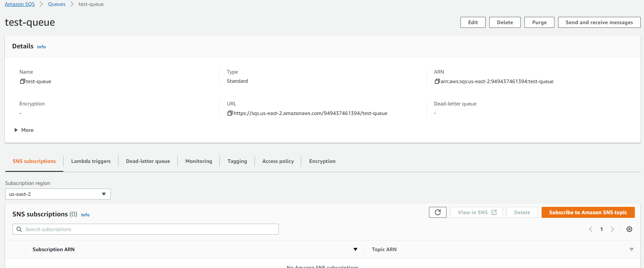The image size is (644, 268).
Task: View the Access policy tab
Action: pos(278,161)
